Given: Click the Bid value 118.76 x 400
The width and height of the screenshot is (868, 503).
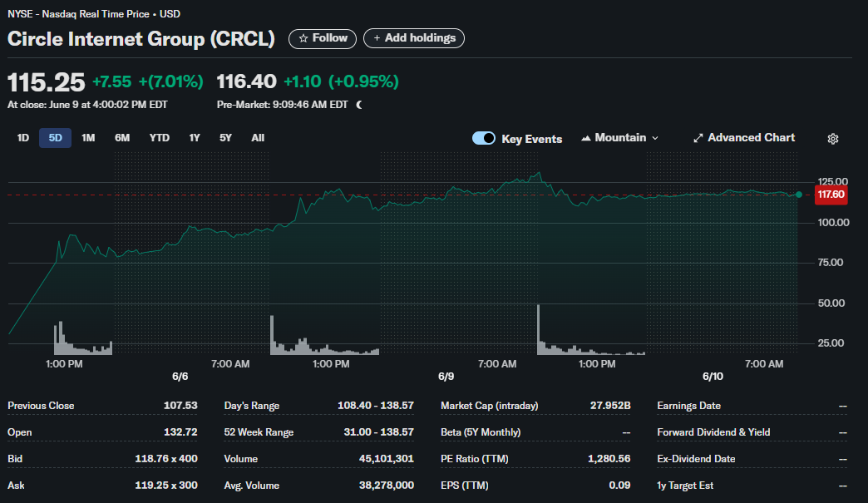Looking at the screenshot, I should pos(166,459).
